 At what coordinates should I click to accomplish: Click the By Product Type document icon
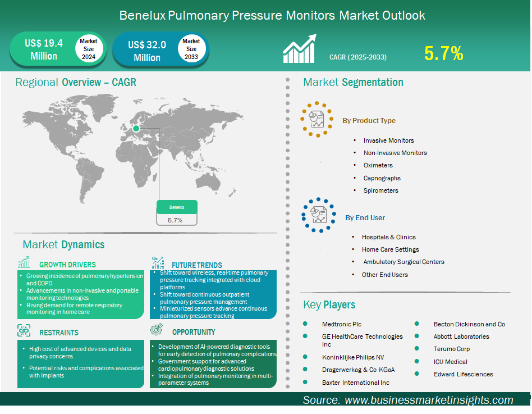click(317, 120)
